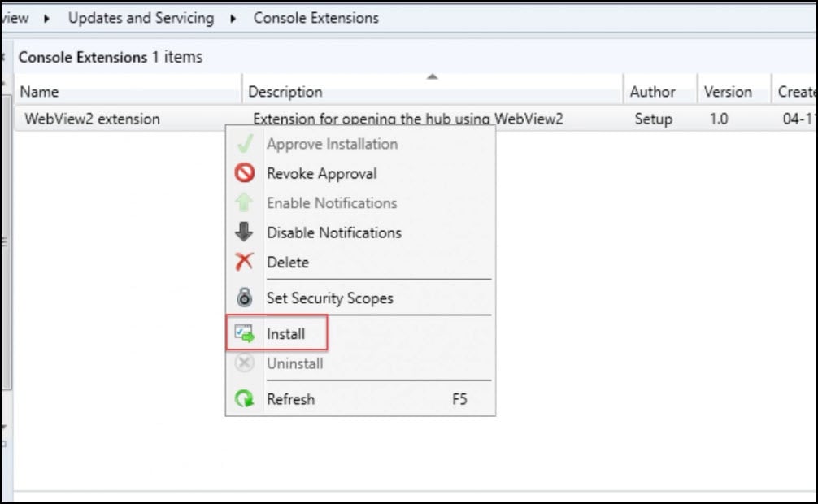The width and height of the screenshot is (818, 504).
Task: Expand arrow after Updates and Servicing breadcrumb
Action: click(233, 19)
